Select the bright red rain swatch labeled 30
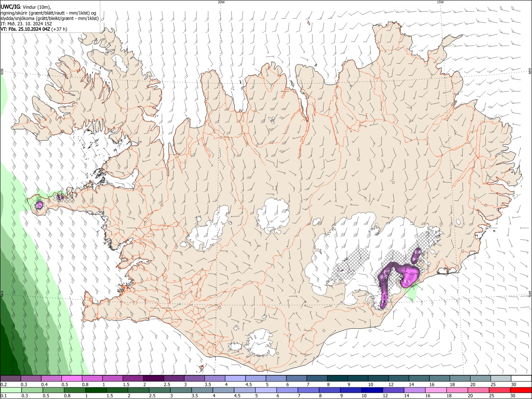 point(521,390)
